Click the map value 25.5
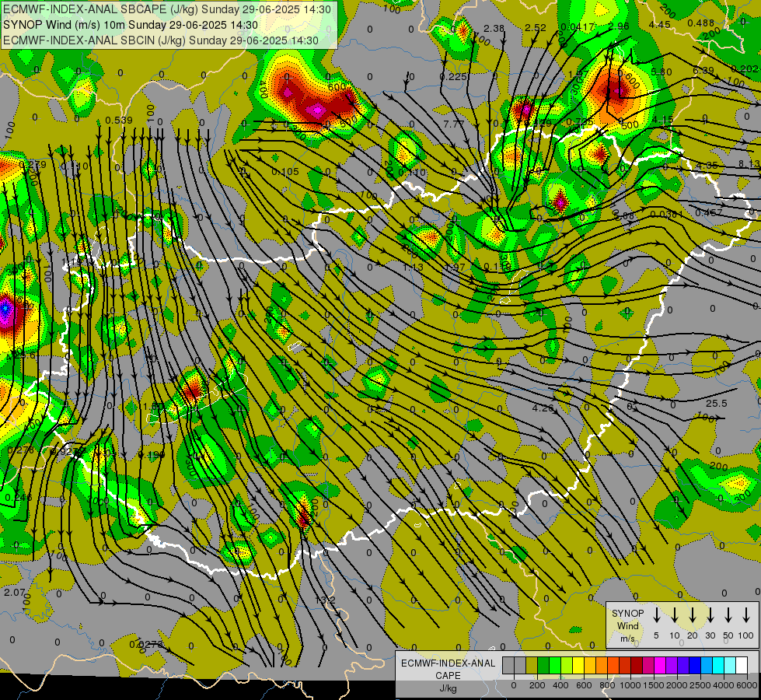 point(717,404)
